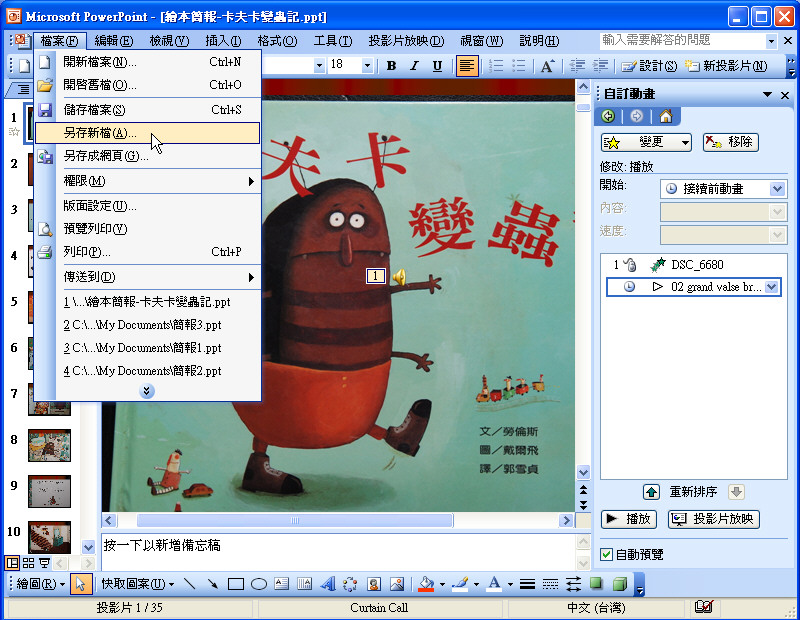This screenshot has width=800, height=620.
Task: Decrease the indent level
Action: 578,66
